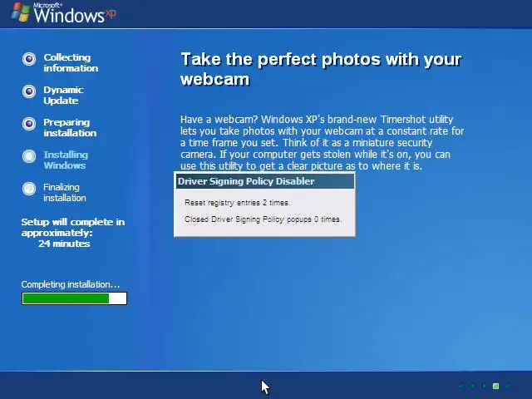Click the Timershot utility description paragraph
This screenshot has width=532, height=399.
(x=322, y=142)
